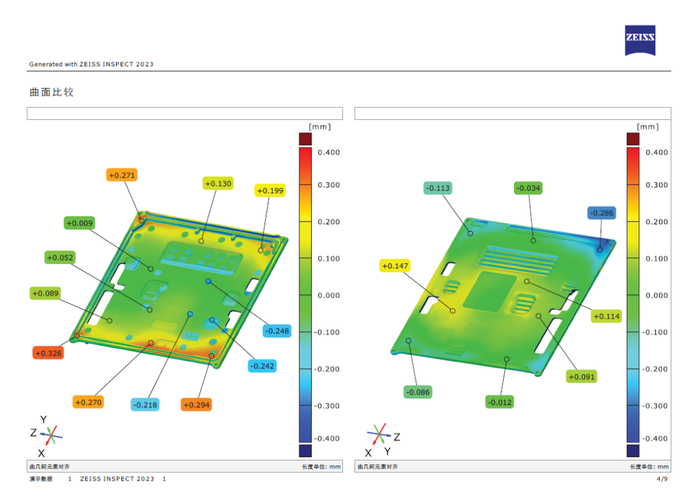Select the +0.326 red deviation label

(47, 353)
